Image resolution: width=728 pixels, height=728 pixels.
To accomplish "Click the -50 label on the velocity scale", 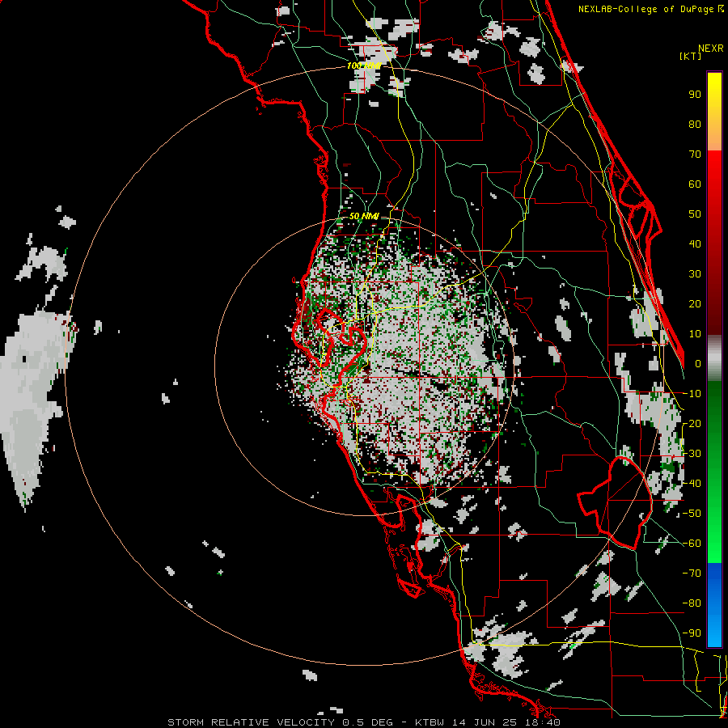I will coord(692,514).
